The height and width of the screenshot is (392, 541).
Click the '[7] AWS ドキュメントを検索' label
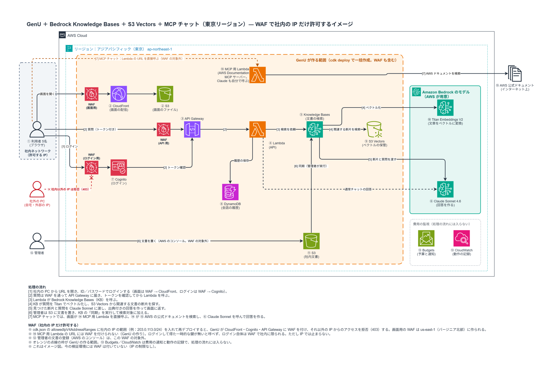pos(441,74)
